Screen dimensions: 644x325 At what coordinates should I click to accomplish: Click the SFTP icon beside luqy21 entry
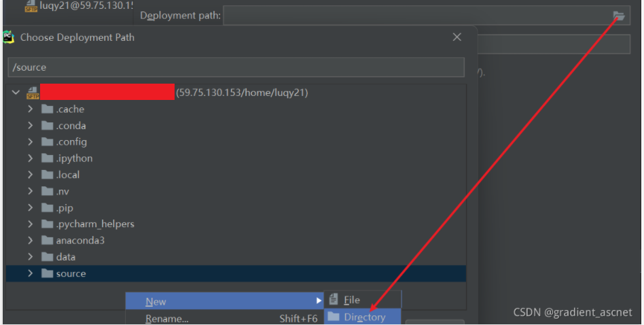click(31, 6)
